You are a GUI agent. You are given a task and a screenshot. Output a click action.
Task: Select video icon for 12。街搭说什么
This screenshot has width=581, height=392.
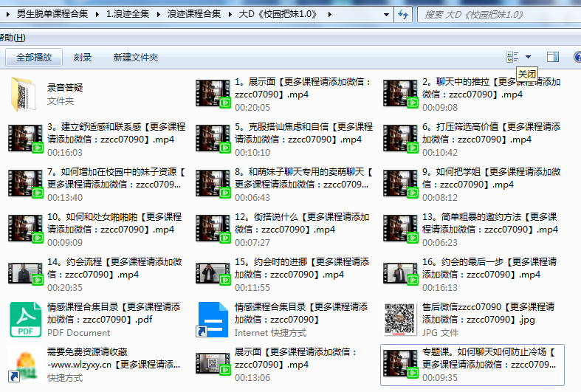pyautogui.click(x=213, y=229)
